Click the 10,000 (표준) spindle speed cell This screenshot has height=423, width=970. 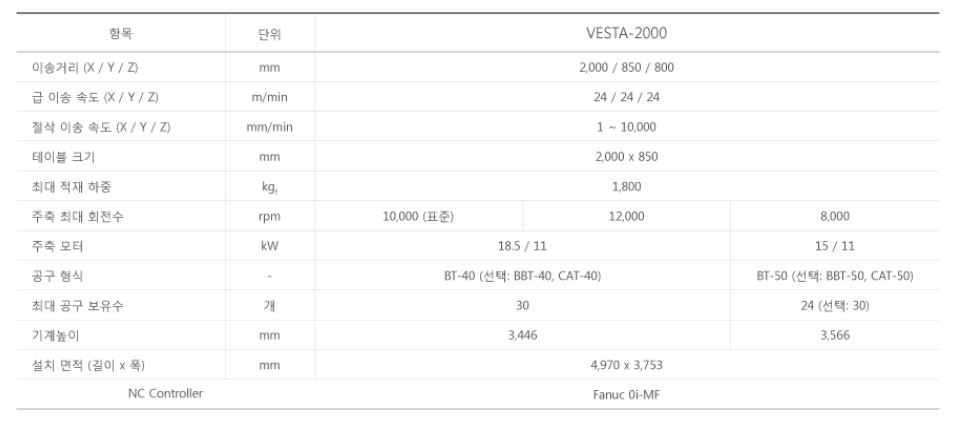point(418,216)
